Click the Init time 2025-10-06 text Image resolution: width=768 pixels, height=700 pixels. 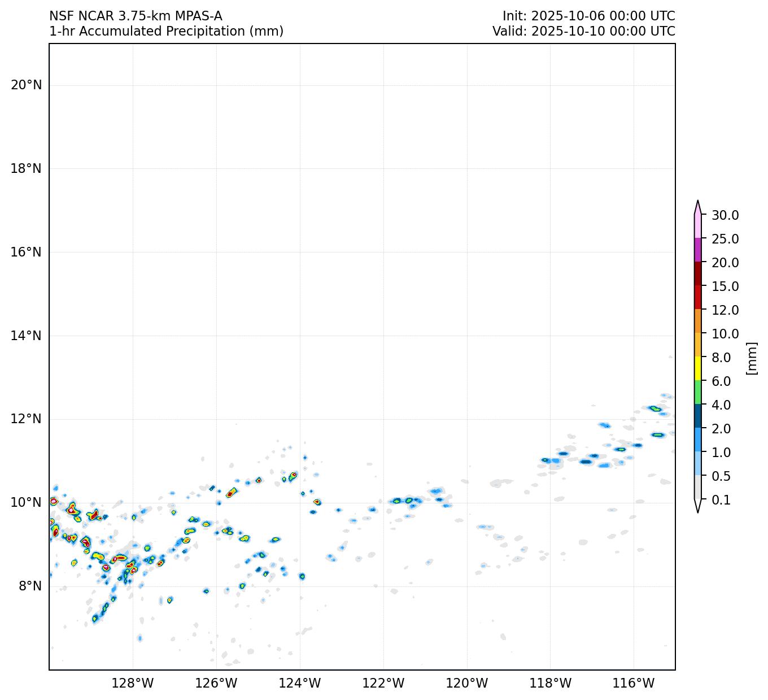588,16
